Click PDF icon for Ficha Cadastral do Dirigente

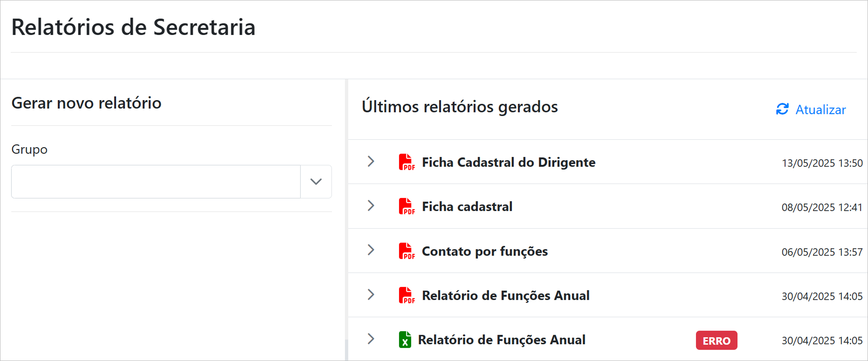point(406,162)
